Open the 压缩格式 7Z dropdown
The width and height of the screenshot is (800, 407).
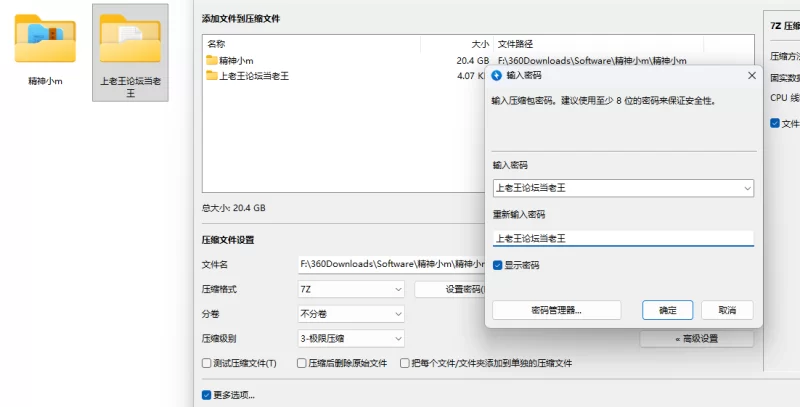[351, 289]
